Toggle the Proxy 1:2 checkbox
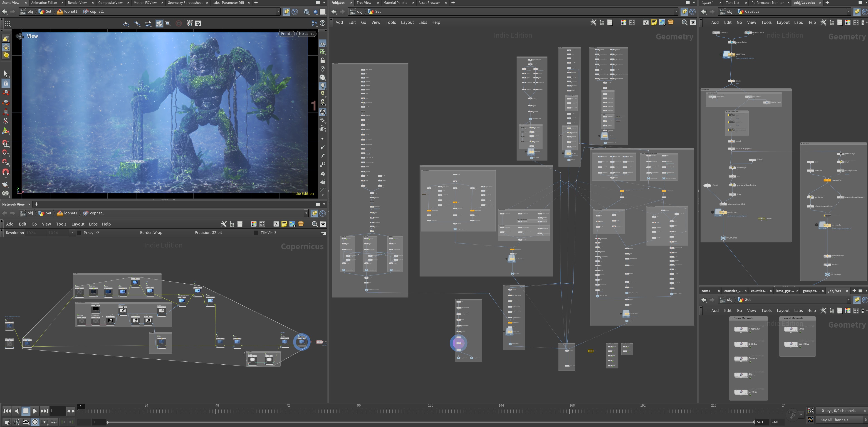This screenshot has height=427, width=868. tap(79, 233)
